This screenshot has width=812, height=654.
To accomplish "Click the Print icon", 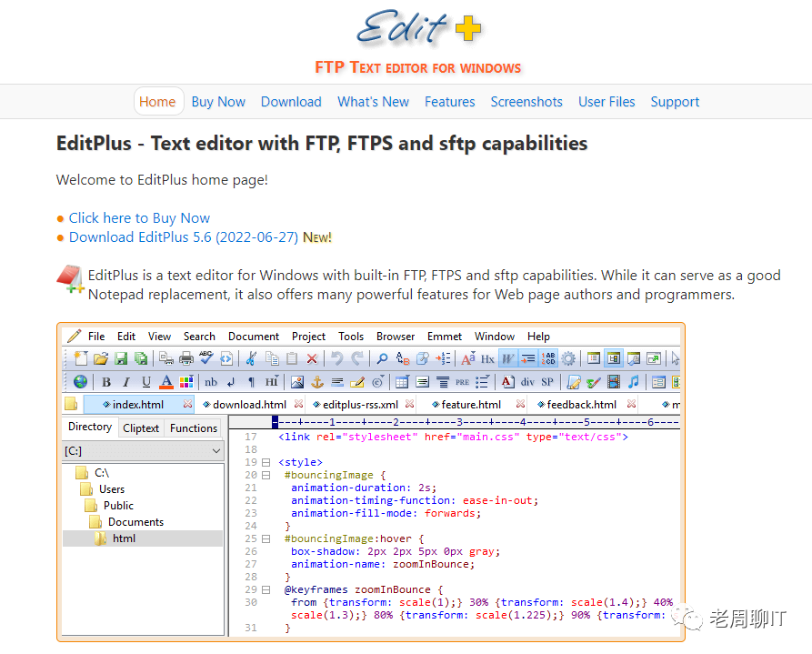I will 185,358.
